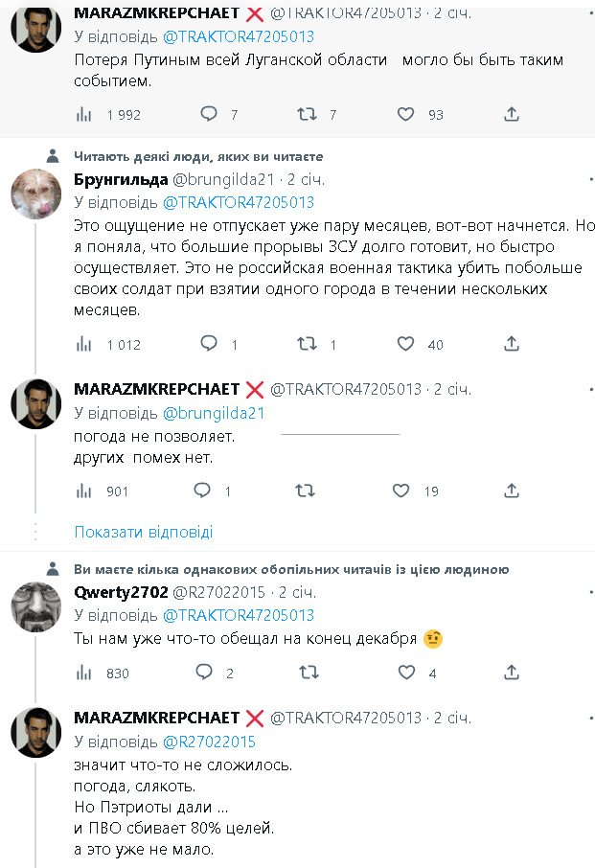This screenshot has height=868, width=595.
Task: Reply to Qwerty2702's tweet
Action: point(205,673)
